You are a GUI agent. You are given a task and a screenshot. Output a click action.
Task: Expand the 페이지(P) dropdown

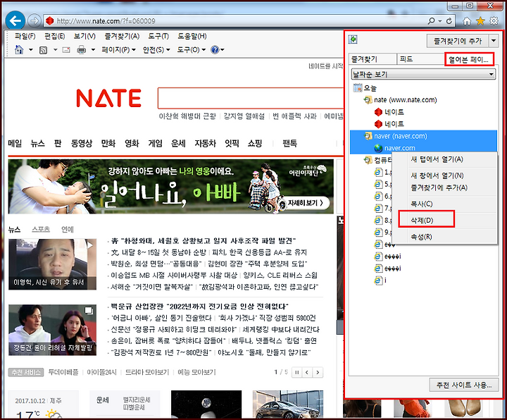tap(118, 50)
